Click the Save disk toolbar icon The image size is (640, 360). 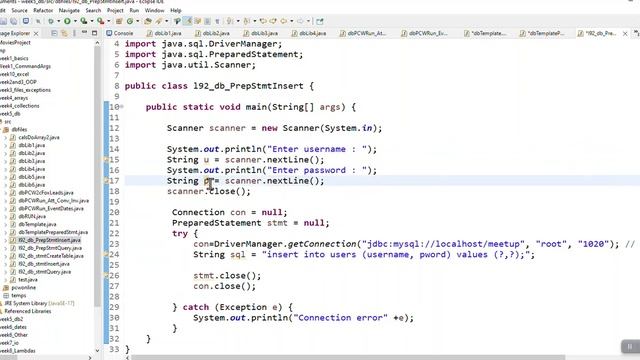[x=3, y=21]
